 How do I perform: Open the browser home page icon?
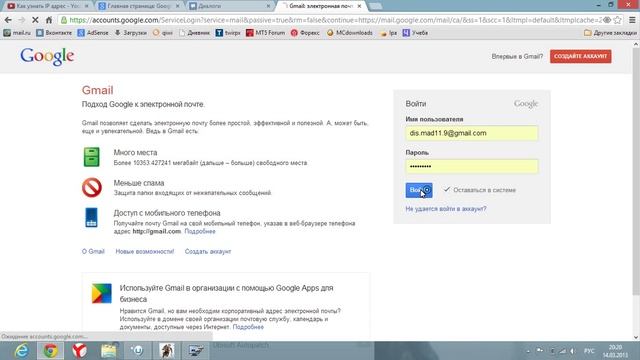pyautogui.click(x=49, y=20)
